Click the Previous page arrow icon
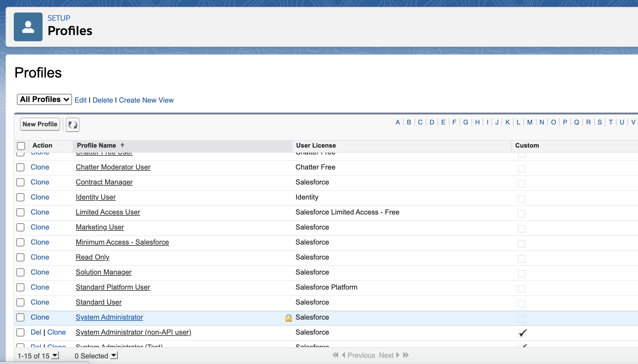The width and height of the screenshot is (638, 364). point(343,355)
